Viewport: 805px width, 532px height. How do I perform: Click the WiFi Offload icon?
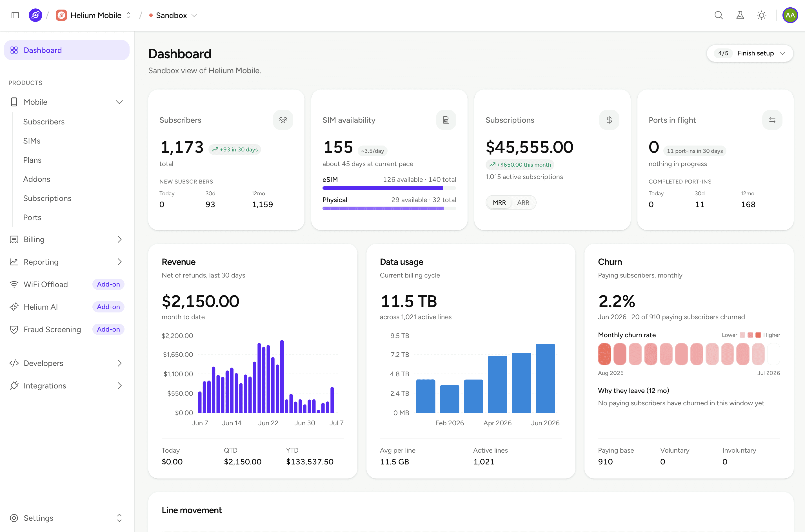[14, 284]
